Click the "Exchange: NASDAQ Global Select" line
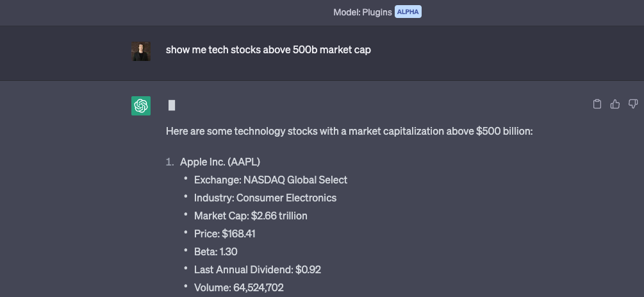644x297 pixels. tap(270, 180)
